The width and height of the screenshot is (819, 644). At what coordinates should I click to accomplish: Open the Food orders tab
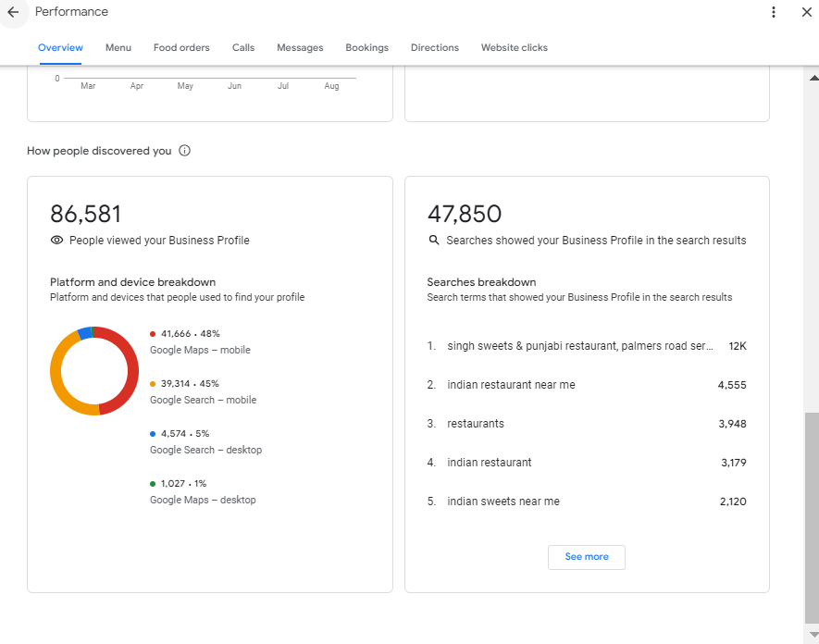(x=181, y=47)
